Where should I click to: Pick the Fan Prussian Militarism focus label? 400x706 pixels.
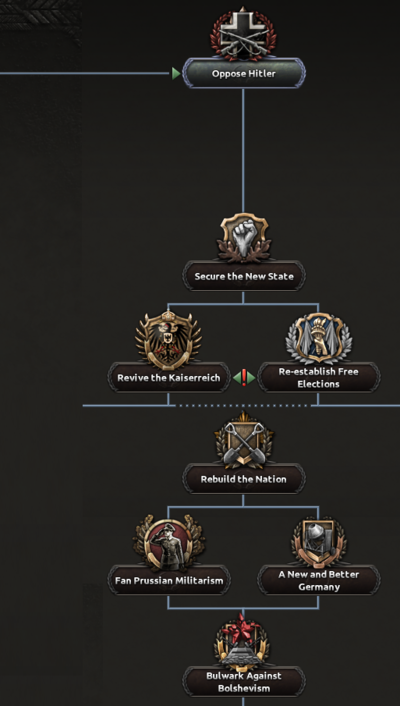tap(169, 580)
